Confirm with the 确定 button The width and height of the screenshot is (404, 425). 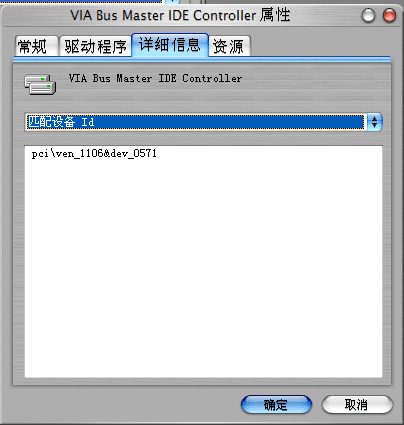tap(276, 405)
